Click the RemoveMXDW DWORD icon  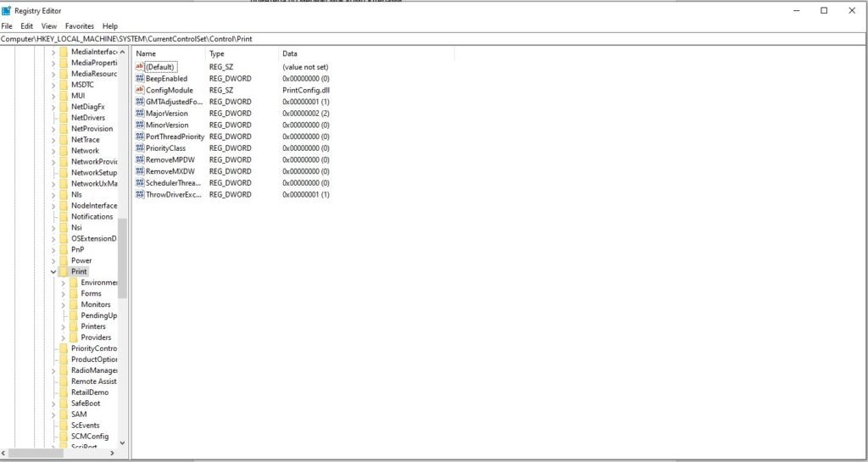click(x=140, y=171)
